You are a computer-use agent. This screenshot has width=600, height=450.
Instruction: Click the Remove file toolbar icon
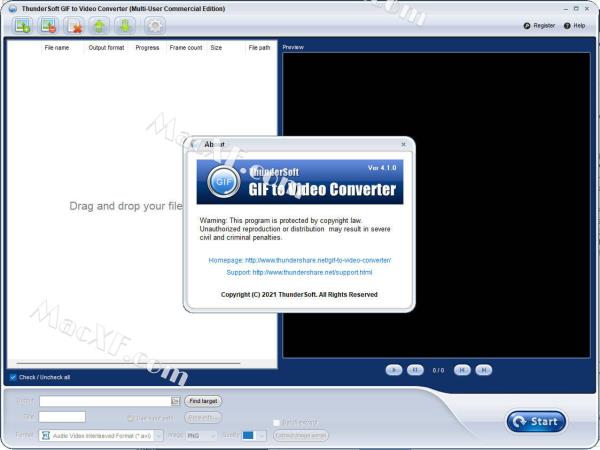pyautogui.click(x=49, y=26)
